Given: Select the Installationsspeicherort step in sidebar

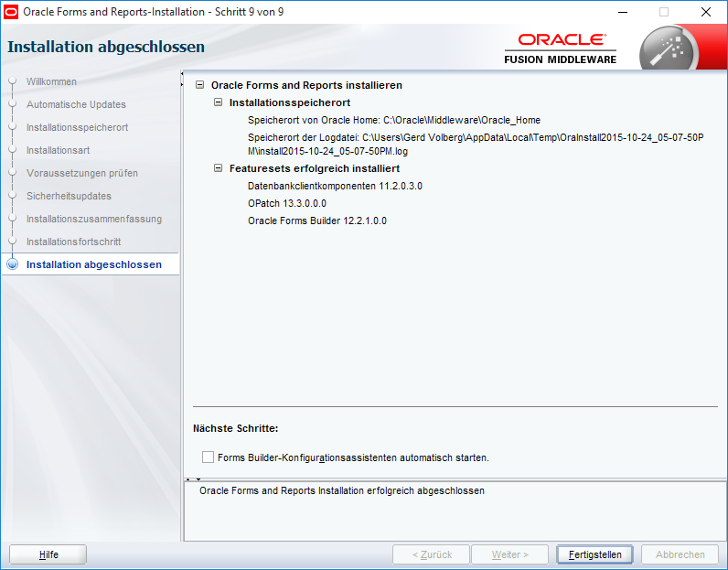Looking at the screenshot, I should [x=77, y=127].
